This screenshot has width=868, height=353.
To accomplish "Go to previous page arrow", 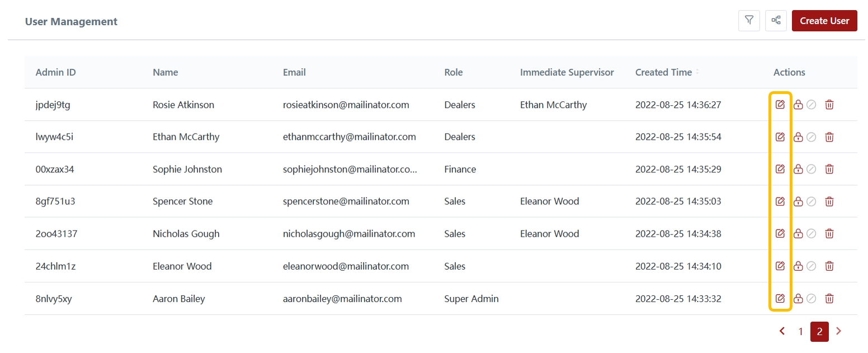I will pos(782,331).
